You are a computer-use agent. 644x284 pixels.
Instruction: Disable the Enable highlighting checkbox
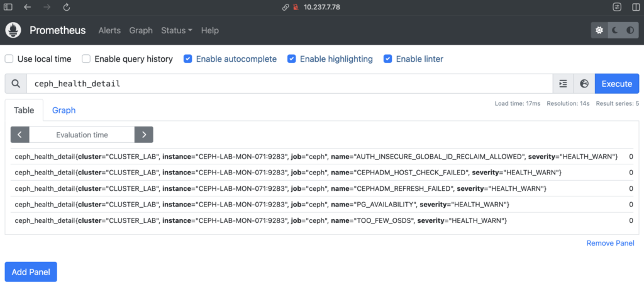[292, 59]
